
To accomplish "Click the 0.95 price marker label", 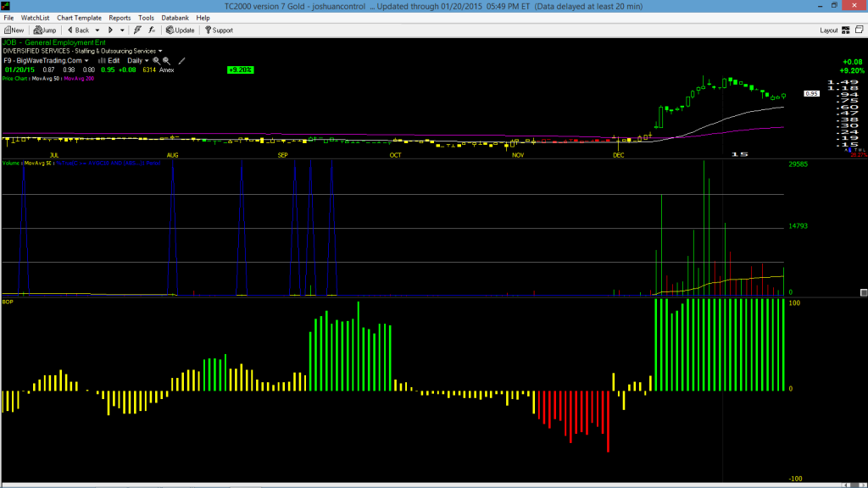I will (811, 93).
